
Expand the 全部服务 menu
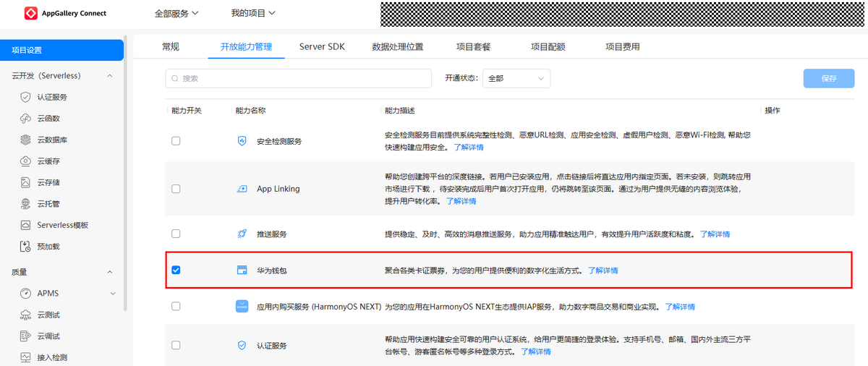[x=176, y=13]
